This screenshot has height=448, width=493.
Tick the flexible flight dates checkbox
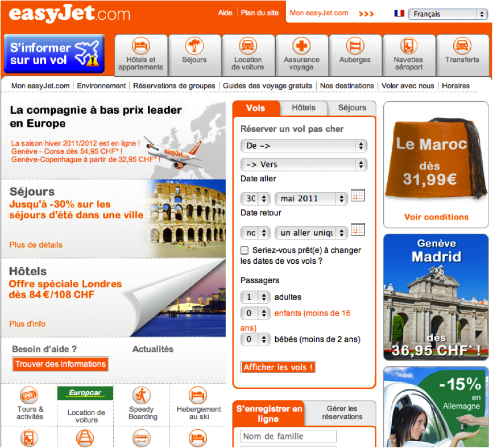point(245,250)
